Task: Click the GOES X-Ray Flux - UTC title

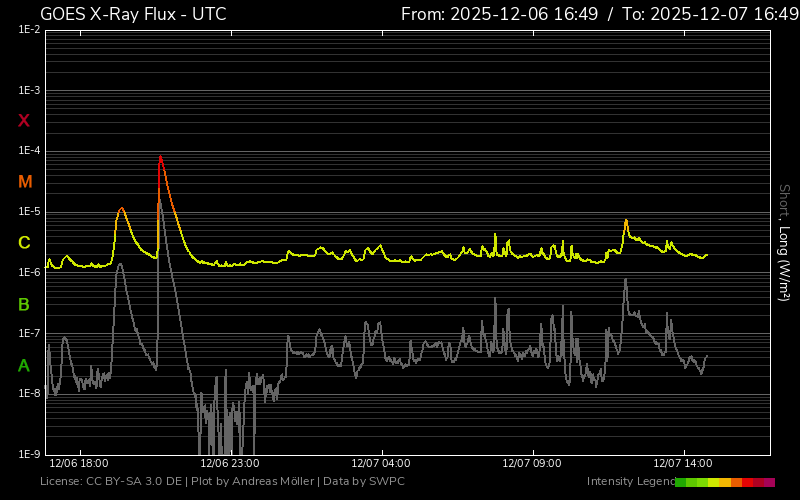Action: tap(133, 14)
